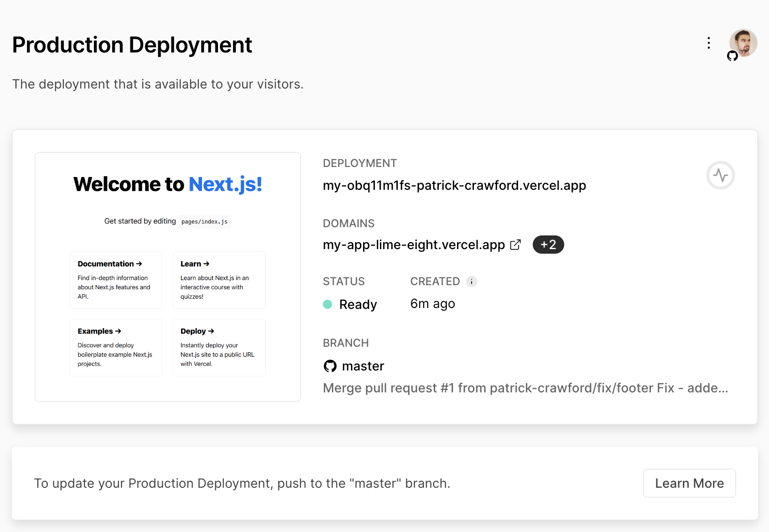Click the DEPLOYMENT section label
Viewport: 769px width, 532px height.
pos(360,163)
